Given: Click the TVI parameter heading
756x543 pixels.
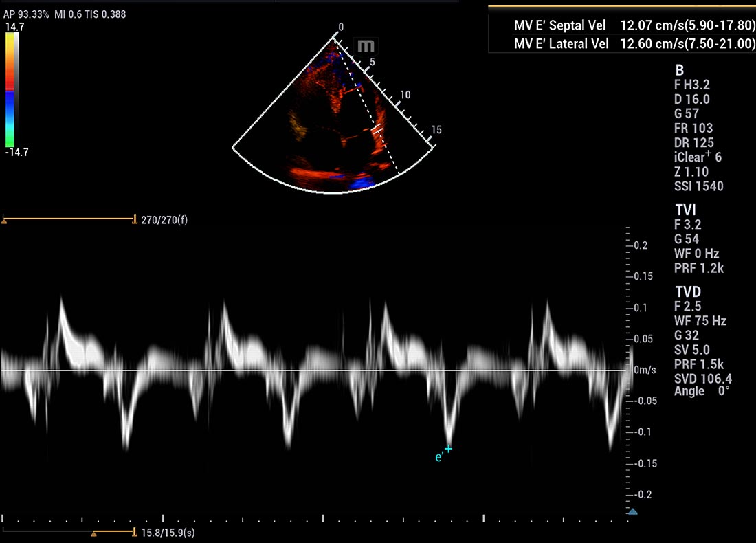Looking at the screenshot, I should point(684,210).
